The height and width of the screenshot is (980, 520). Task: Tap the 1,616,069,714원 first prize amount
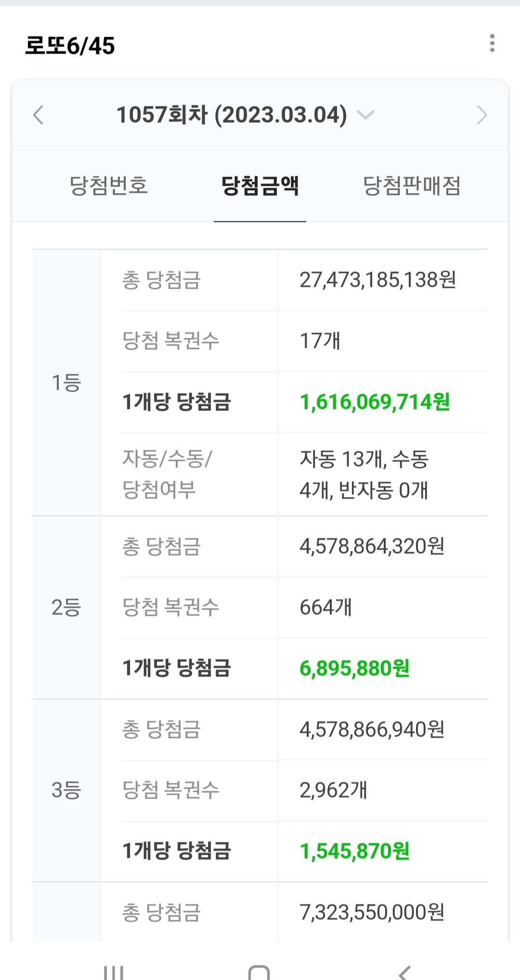[x=375, y=402]
